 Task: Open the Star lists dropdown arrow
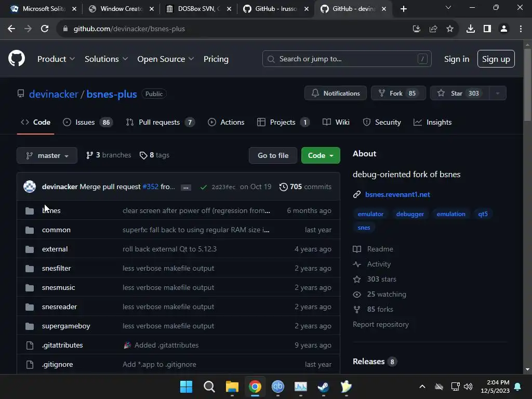pos(497,94)
